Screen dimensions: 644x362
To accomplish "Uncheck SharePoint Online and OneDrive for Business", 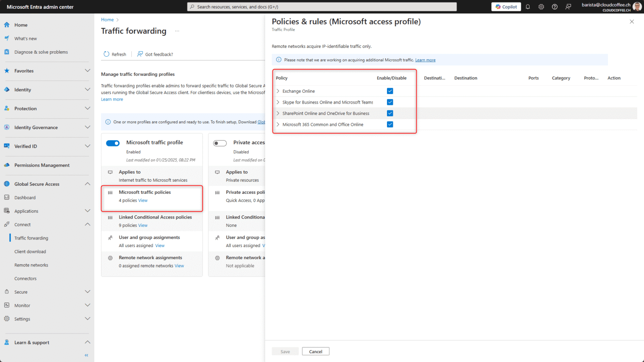I will point(390,113).
